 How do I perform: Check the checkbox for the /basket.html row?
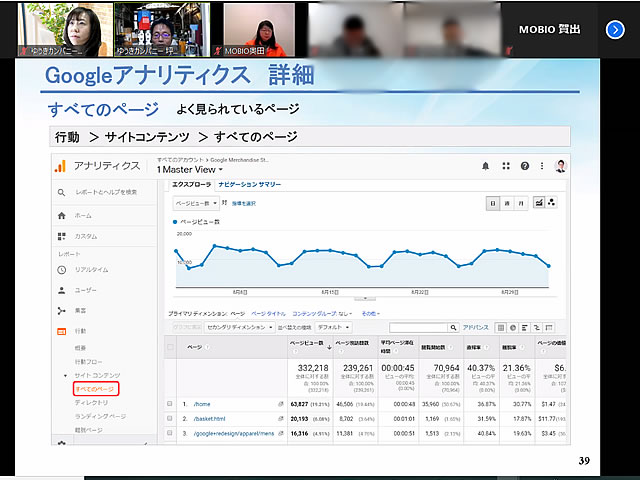(x=170, y=418)
